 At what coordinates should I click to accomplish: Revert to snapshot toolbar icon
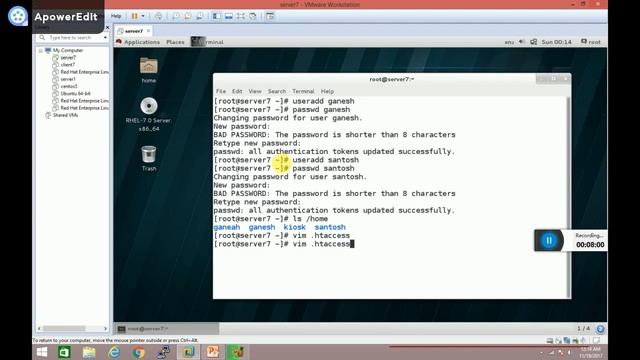pos(188,16)
